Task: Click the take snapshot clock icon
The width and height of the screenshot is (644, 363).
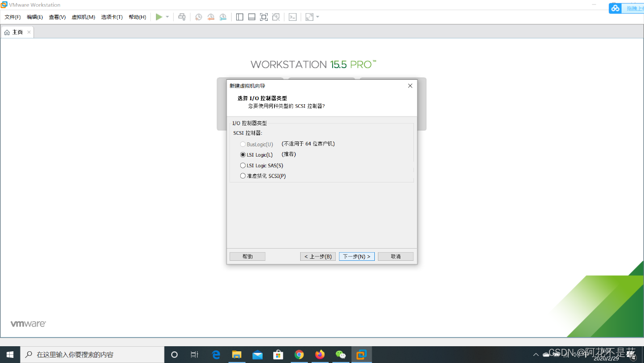Action: click(199, 17)
